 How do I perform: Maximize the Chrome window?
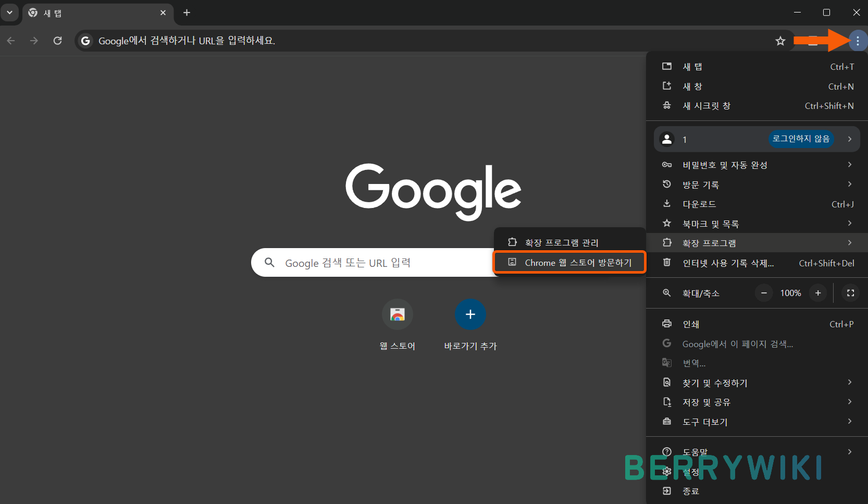(826, 13)
